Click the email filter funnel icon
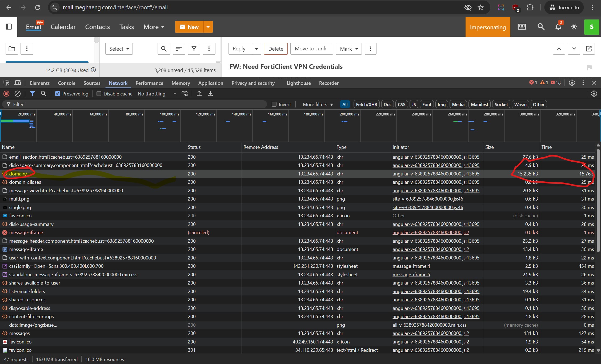Screen dimensions: 601x364 pos(194,49)
